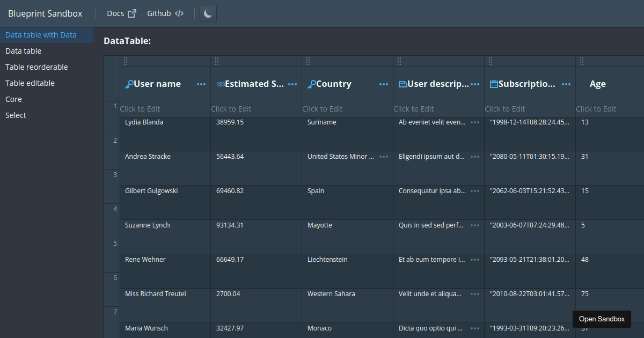The width and height of the screenshot is (644, 338).
Task: Open the Estimated S... column menu dots
Action: 292,84
